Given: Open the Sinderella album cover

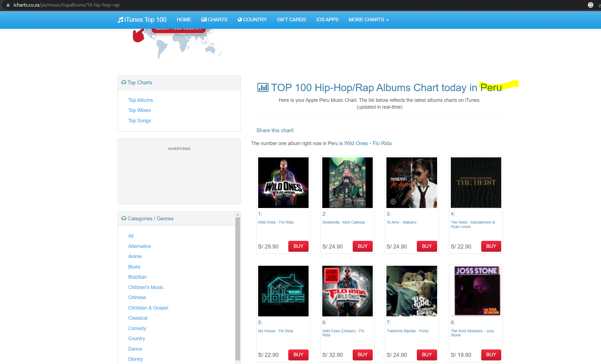Looking at the screenshot, I should pos(347,183).
